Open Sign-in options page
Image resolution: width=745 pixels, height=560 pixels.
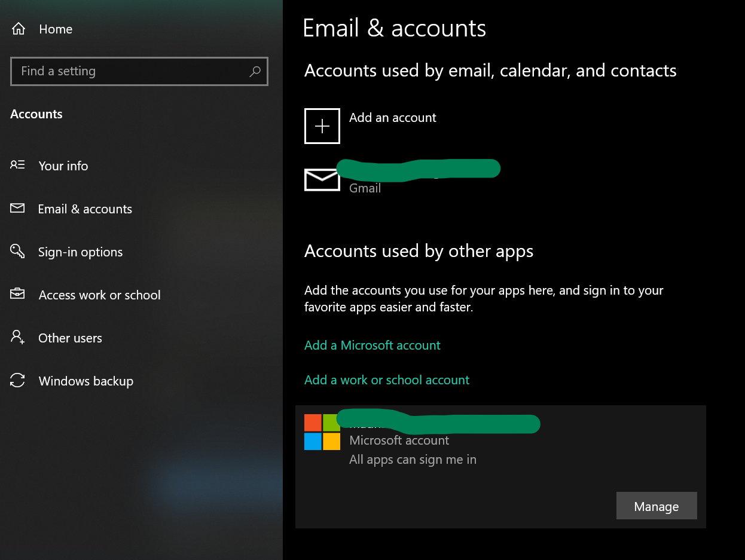point(80,252)
